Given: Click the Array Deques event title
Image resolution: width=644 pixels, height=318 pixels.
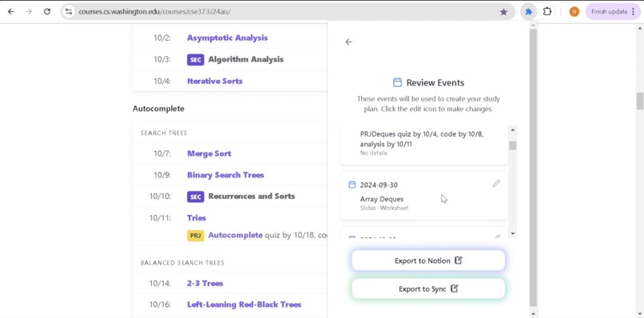Looking at the screenshot, I should [382, 199].
